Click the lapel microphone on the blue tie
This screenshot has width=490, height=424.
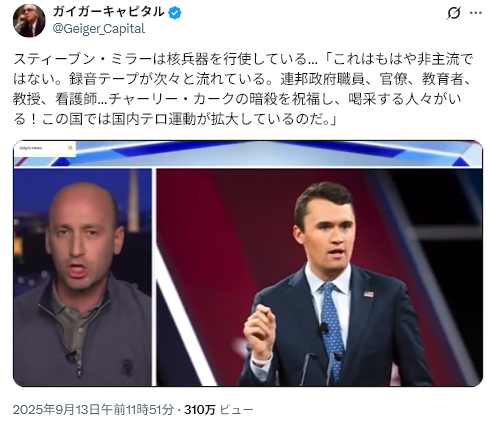[x=324, y=328]
